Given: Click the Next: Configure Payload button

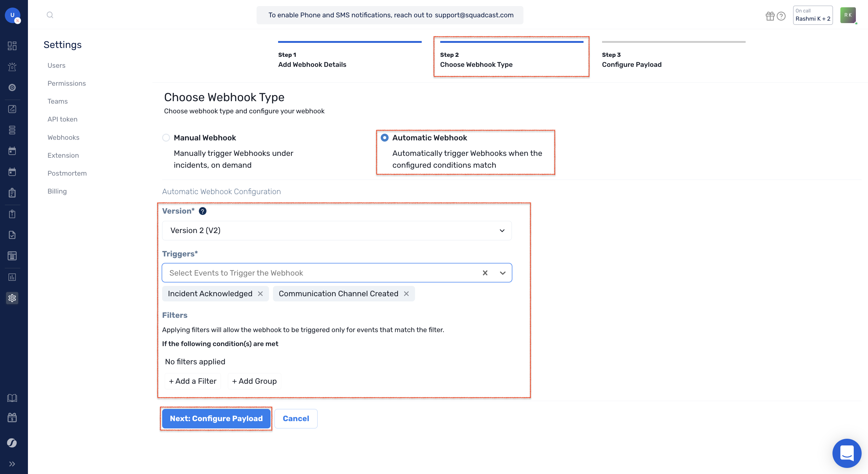Looking at the screenshot, I should [216, 418].
